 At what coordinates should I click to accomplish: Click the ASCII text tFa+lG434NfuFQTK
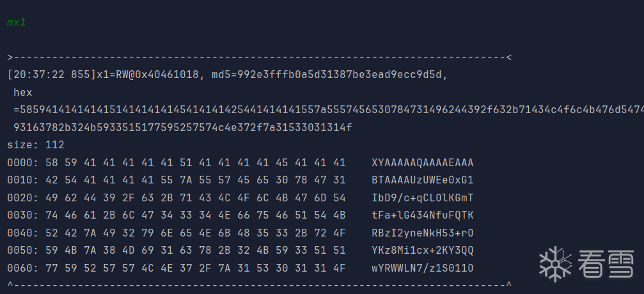click(423, 215)
